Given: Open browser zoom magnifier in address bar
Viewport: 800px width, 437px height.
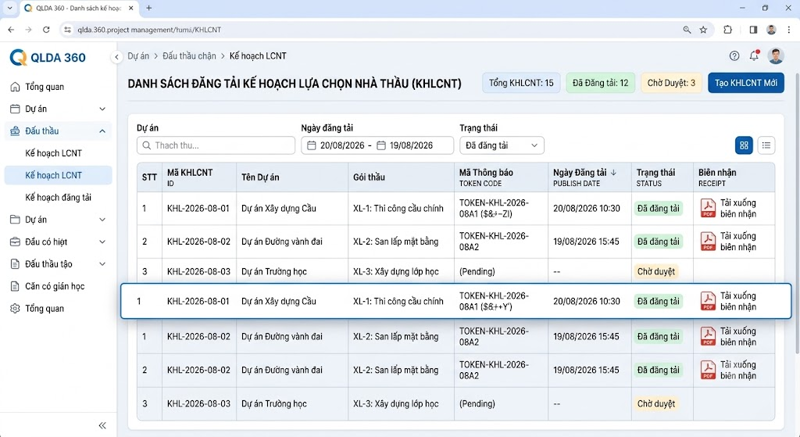Looking at the screenshot, I should pyautogui.click(x=687, y=30).
